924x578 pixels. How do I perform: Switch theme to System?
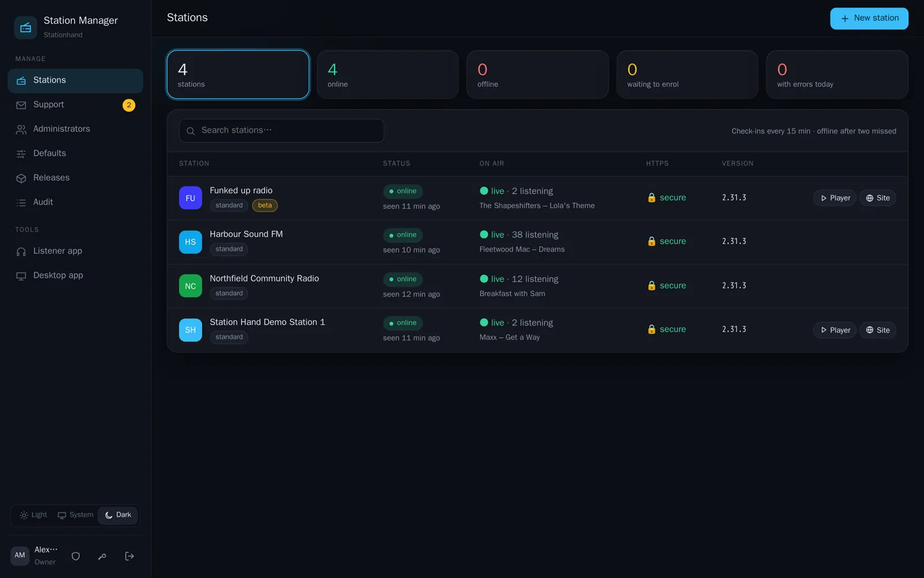coord(75,515)
